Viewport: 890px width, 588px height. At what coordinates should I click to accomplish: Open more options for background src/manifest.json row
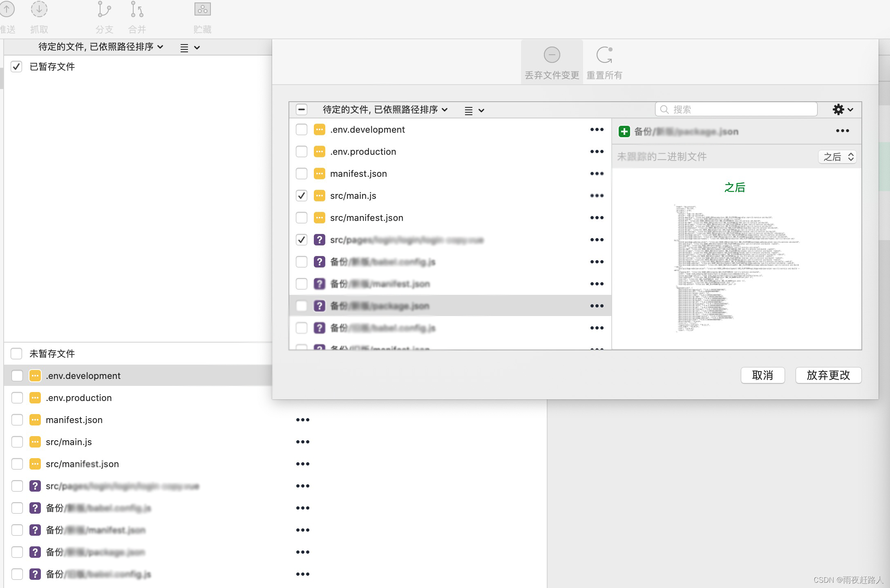pos(302,464)
